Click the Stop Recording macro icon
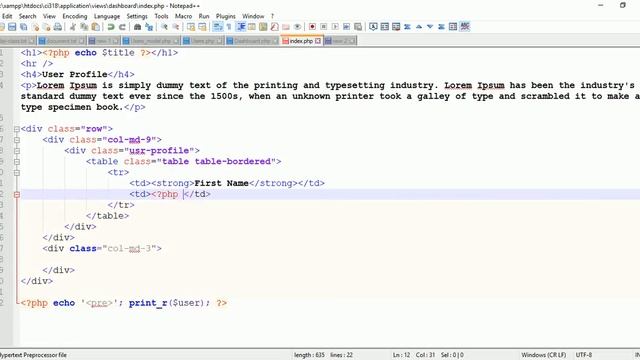 tap(324, 27)
